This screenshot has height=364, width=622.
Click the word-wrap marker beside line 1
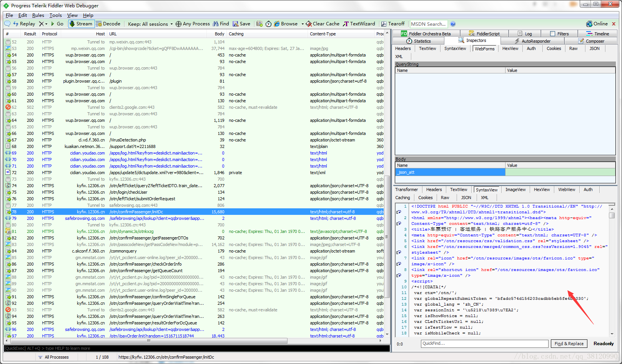click(399, 212)
